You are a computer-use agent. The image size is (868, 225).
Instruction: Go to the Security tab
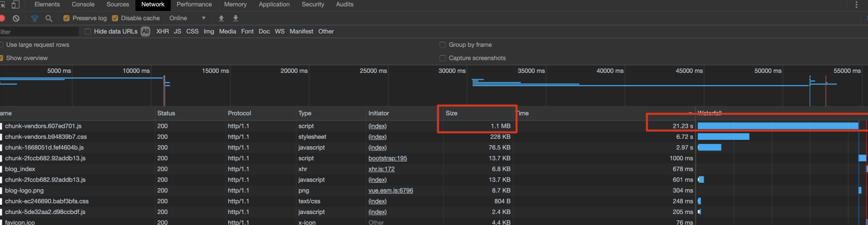[x=313, y=5]
